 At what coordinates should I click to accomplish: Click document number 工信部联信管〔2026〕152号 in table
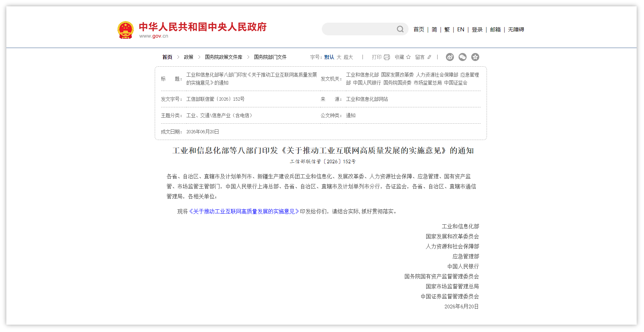215,99
